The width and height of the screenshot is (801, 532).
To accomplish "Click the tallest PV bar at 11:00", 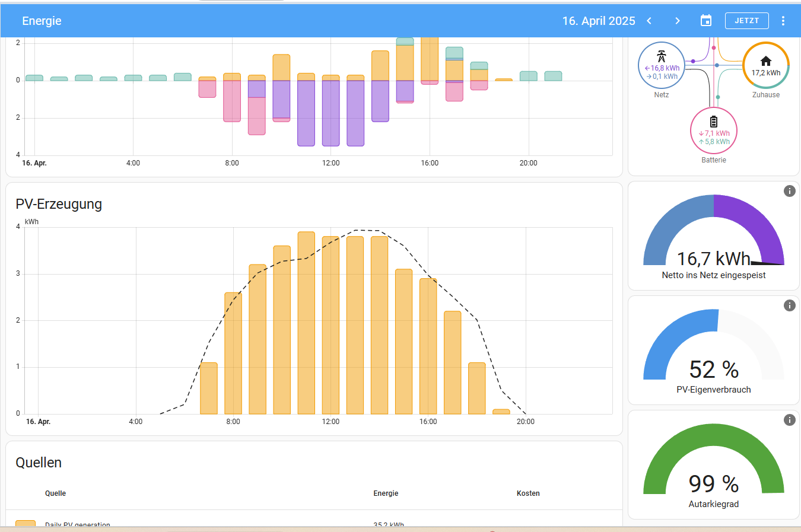I will [306, 323].
